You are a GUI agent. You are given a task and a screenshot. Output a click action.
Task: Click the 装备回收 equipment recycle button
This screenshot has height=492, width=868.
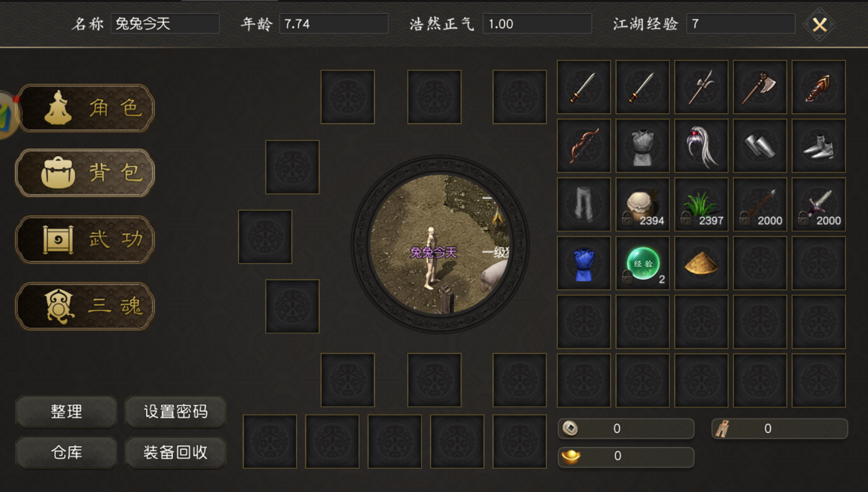click(x=175, y=452)
